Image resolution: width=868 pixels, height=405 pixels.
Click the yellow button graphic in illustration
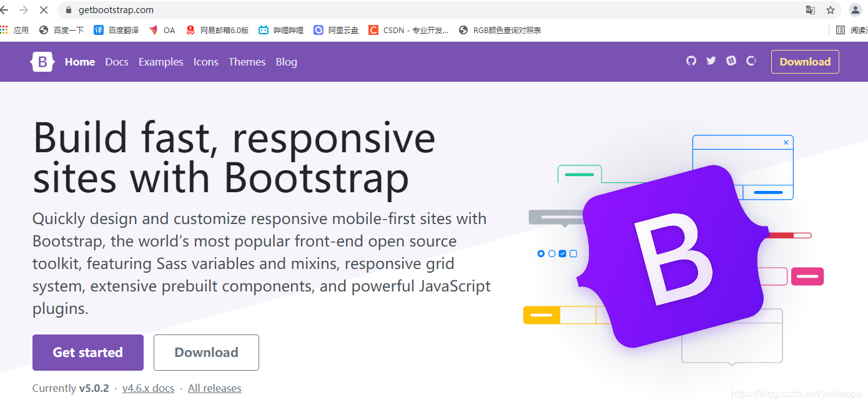(x=541, y=315)
